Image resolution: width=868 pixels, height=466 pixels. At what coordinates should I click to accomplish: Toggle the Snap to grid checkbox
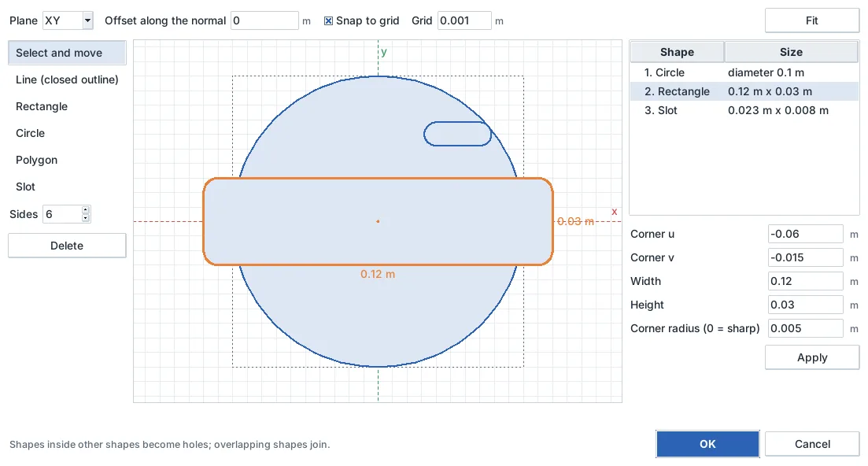tap(328, 21)
